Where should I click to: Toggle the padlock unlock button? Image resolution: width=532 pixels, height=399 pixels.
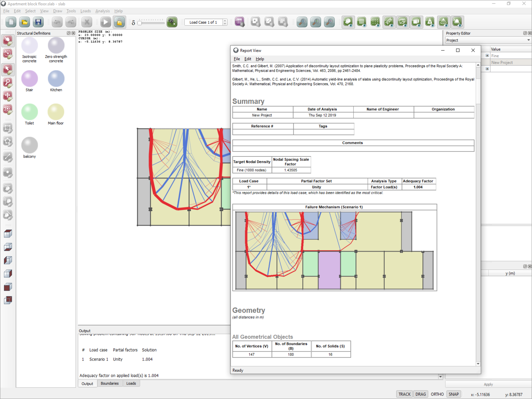click(x=120, y=22)
